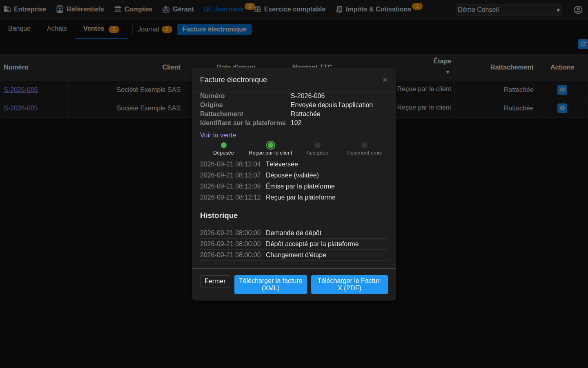The width and height of the screenshot is (588, 368).
Task: Select the Déposée (validée) status entry
Action: tap(294, 175)
